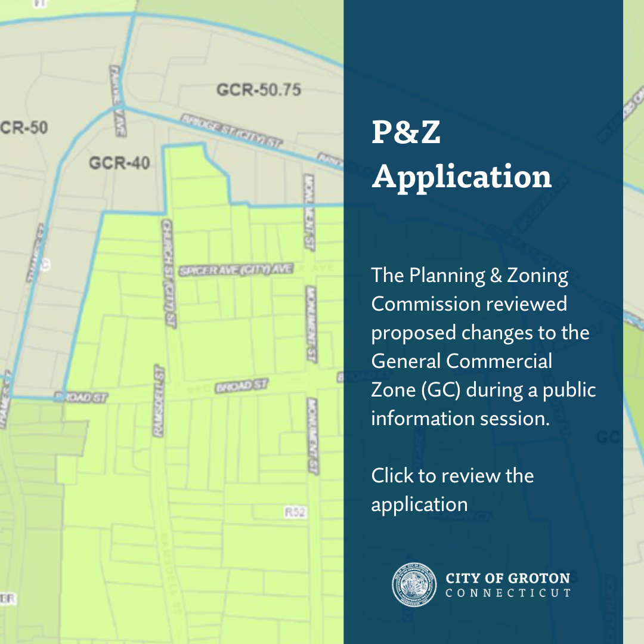This screenshot has height=644, width=644.
Task: Click the "CITY OF GROTON" wordmark
Action: pyautogui.click(x=508, y=578)
